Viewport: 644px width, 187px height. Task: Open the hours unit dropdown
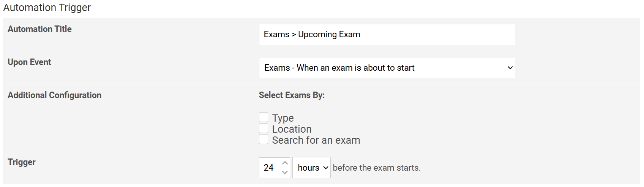(x=311, y=168)
